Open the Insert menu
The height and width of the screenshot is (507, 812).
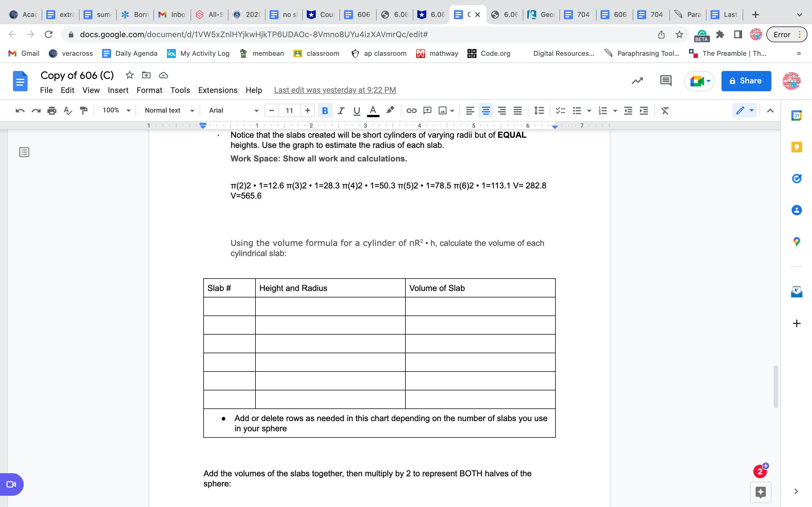coord(118,90)
